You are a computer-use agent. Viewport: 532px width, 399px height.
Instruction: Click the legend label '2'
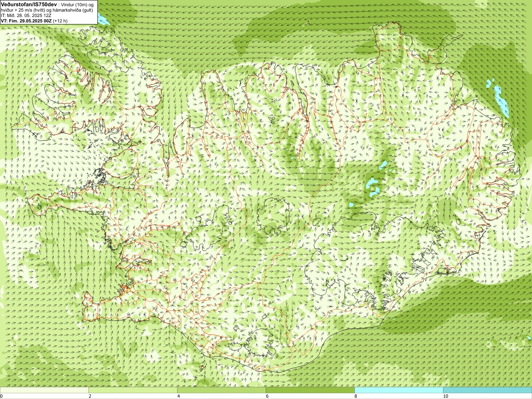90,396
